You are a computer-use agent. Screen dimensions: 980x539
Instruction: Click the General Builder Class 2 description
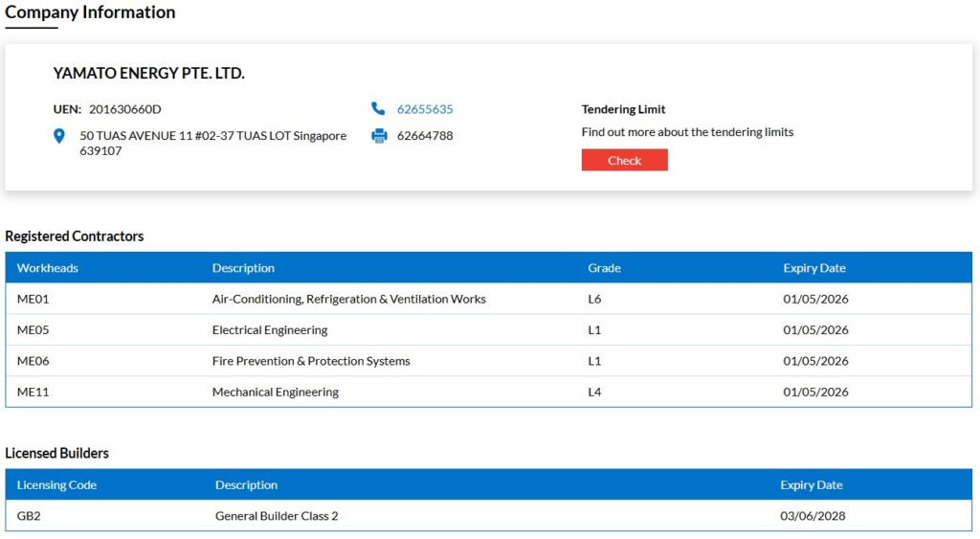[277, 516]
